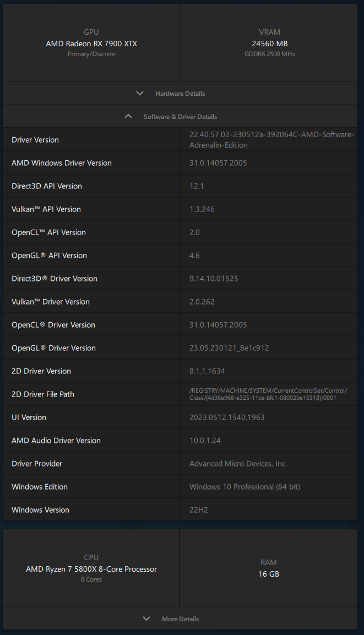Select the AMD Ryzen 7 5800X CPU tile

point(91,568)
